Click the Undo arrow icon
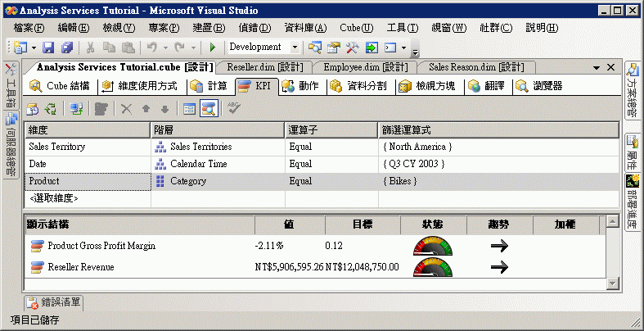The width and height of the screenshot is (644, 331). [152, 48]
